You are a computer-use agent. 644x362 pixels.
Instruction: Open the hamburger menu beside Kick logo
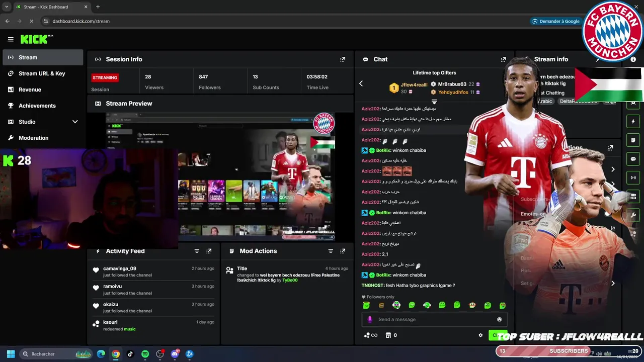pyautogui.click(x=11, y=39)
